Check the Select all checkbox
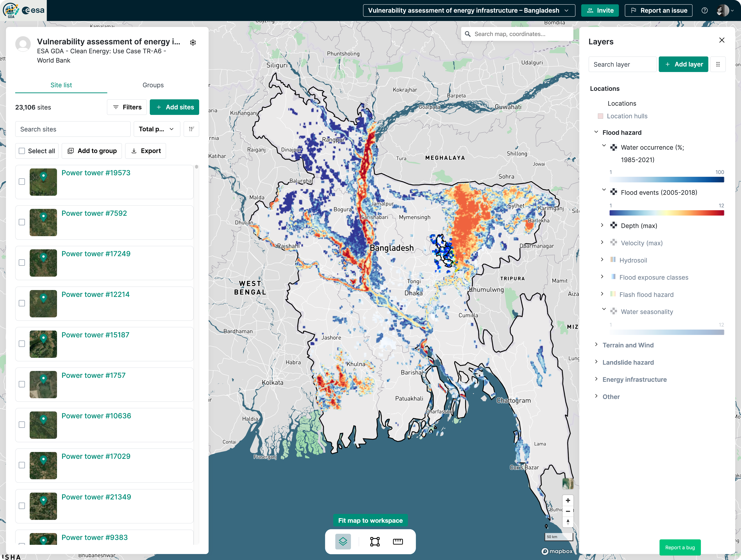This screenshot has width=741, height=560. click(22, 151)
